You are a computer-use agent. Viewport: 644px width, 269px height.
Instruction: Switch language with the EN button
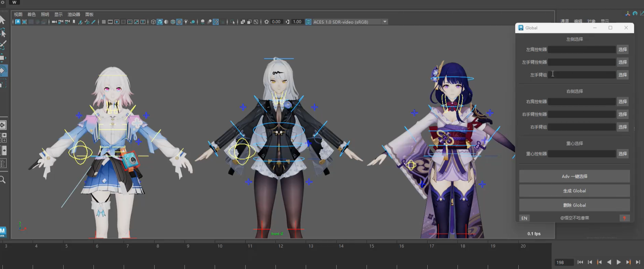(x=524, y=218)
